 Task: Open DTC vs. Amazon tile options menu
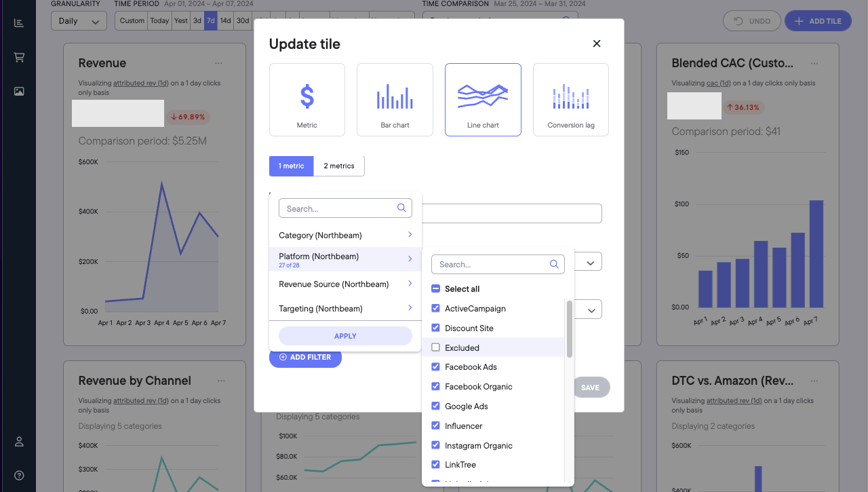pyautogui.click(x=814, y=381)
